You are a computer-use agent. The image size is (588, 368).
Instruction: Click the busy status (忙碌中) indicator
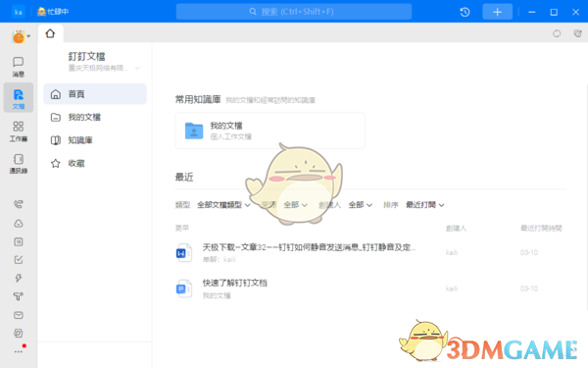pyautogui.click(x=53, y=12)
